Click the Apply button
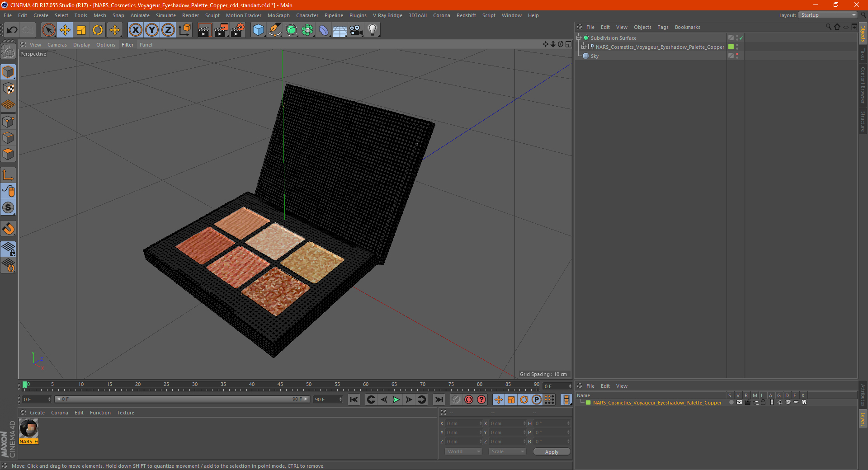This screenshot has width=868, height=470. click(x=552, y=452)
